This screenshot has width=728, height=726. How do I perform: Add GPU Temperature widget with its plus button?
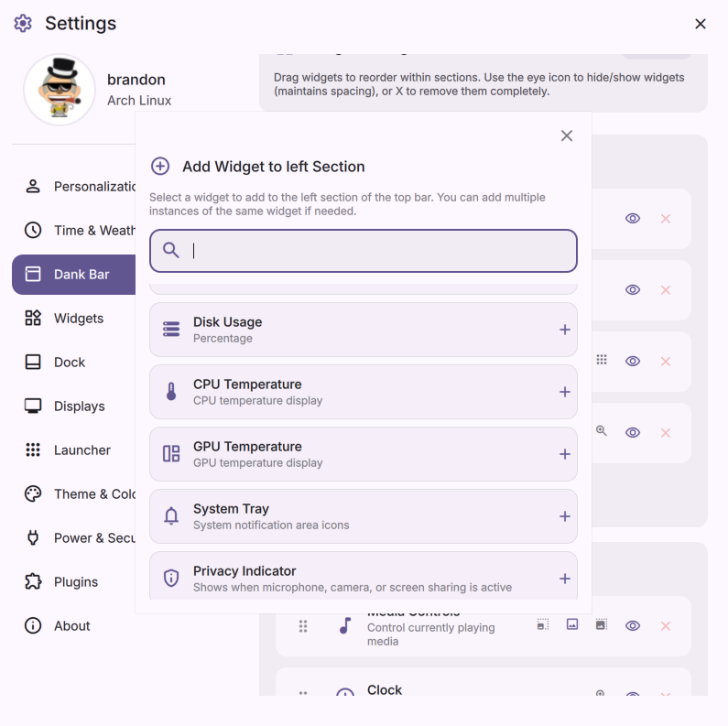tap(565, 454)
